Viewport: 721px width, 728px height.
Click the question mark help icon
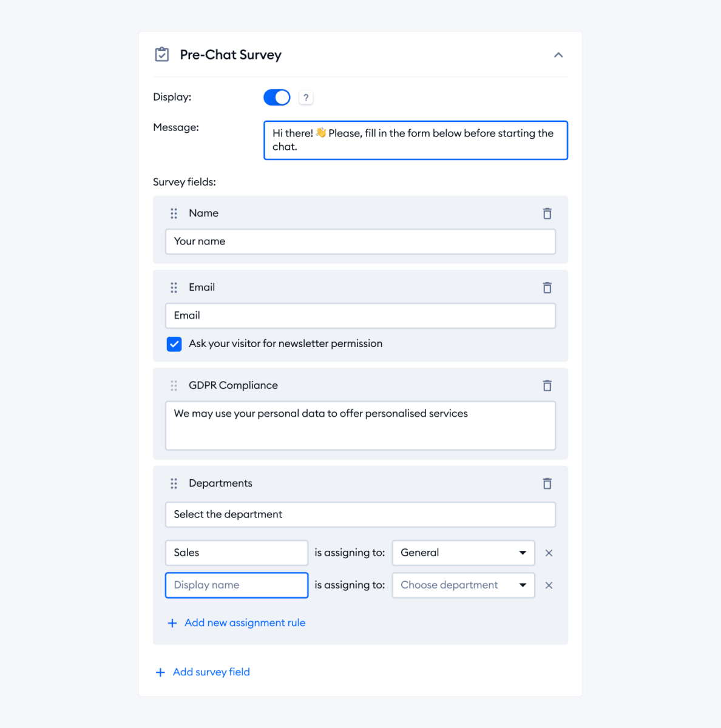point(306,97)
